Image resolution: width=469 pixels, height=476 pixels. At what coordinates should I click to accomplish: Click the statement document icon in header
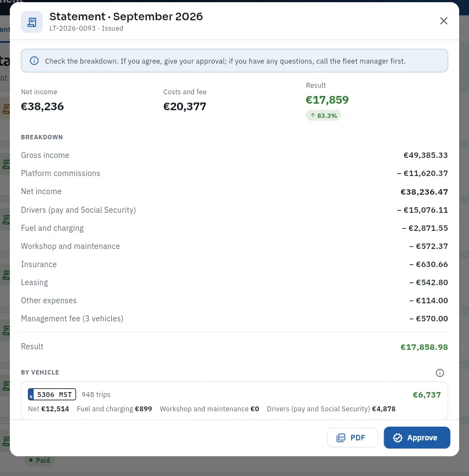[32, 22]
